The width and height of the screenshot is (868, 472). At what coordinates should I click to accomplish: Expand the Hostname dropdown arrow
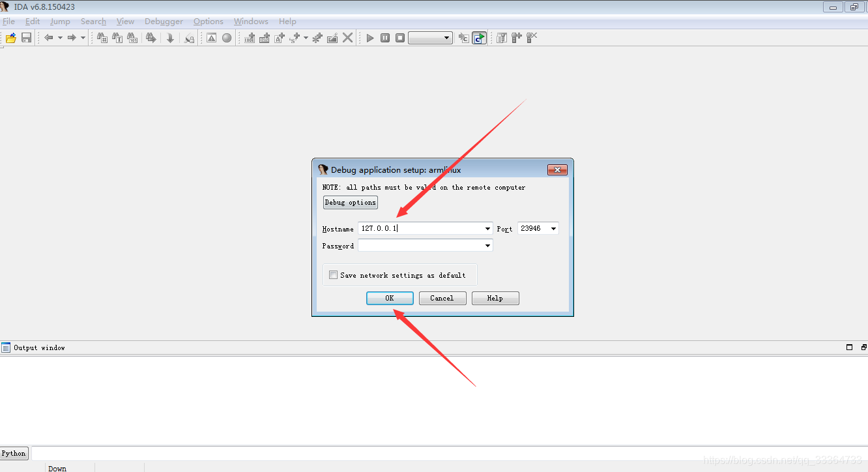pos(488,228)
